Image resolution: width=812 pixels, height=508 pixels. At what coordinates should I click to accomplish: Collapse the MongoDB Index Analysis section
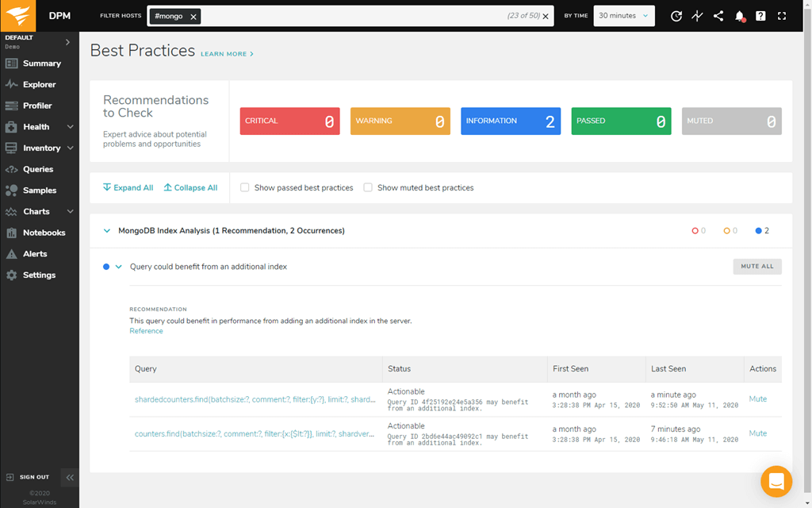click(107, 230)
